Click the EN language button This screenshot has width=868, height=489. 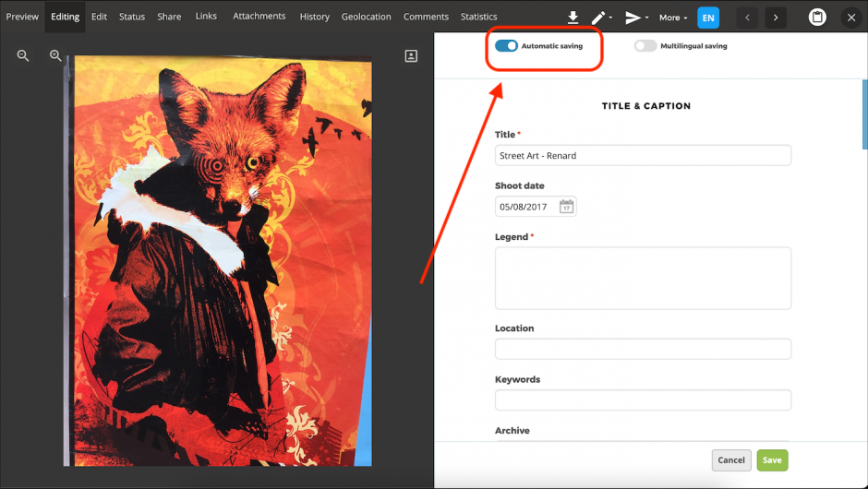tap(708, 18)
